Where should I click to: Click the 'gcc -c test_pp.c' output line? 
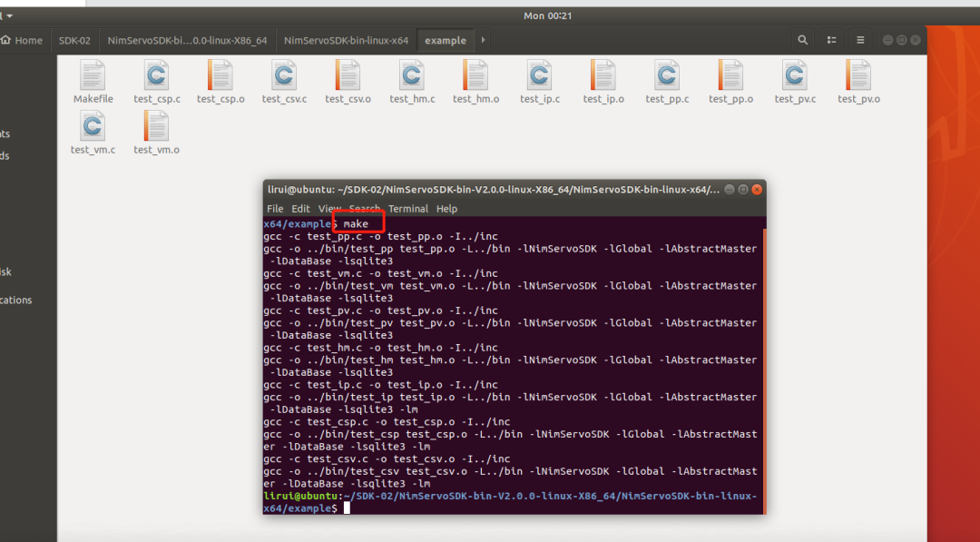click(380, 236)
